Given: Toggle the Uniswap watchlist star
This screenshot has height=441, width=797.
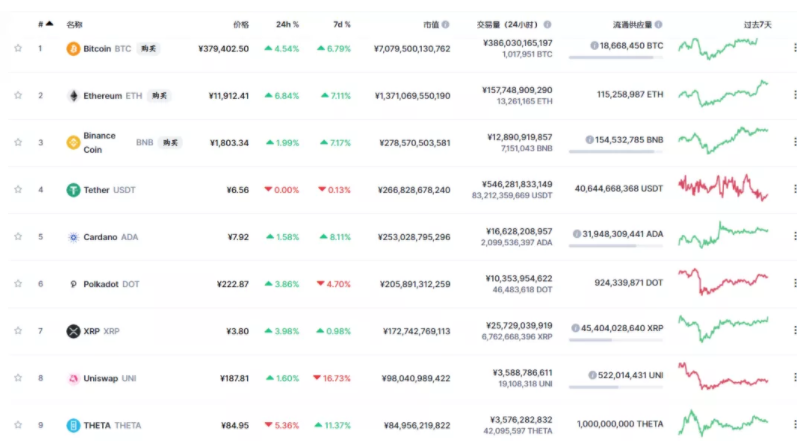Looking at the screenshot, I should tap(18, 377).
